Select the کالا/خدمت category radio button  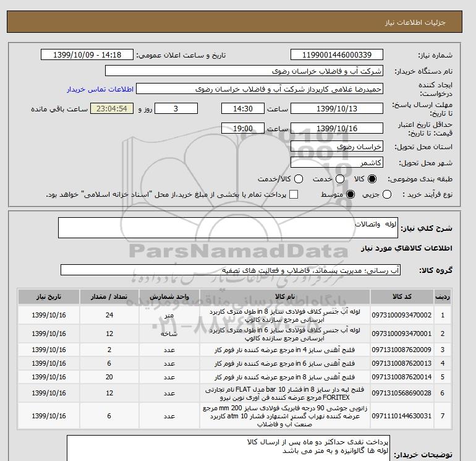point(299,179)
